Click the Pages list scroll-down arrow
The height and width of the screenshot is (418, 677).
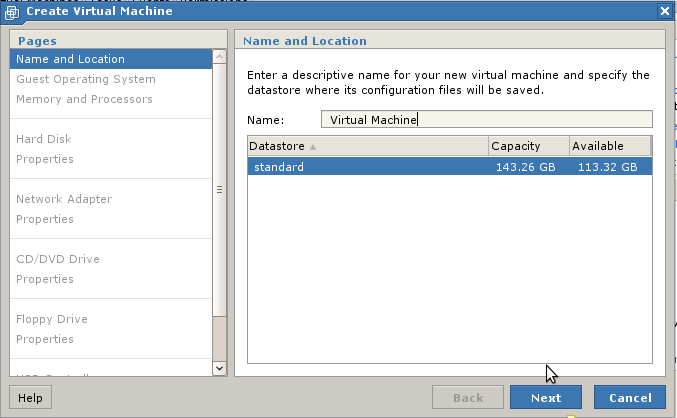(220, 368)
